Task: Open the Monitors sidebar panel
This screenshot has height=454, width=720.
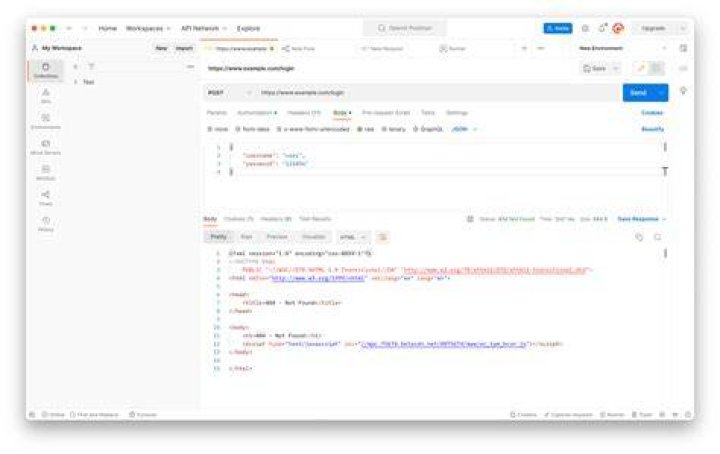Action: pyautogui.click(x=45, y=173)
